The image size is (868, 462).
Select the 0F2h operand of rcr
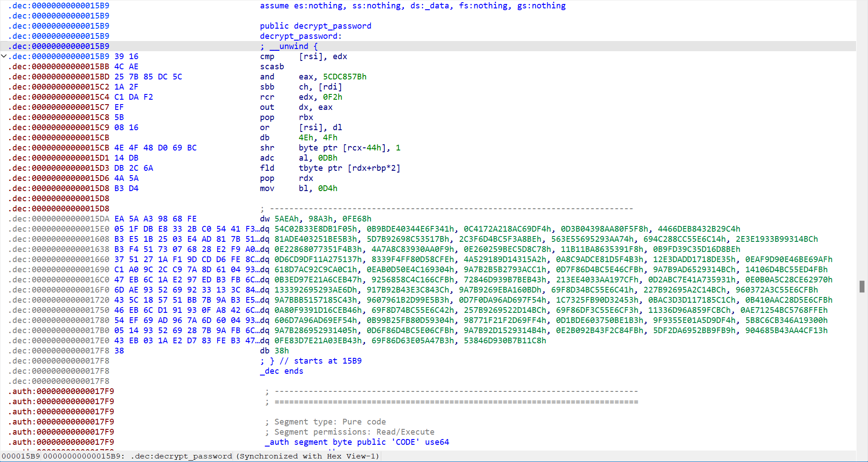332,97
